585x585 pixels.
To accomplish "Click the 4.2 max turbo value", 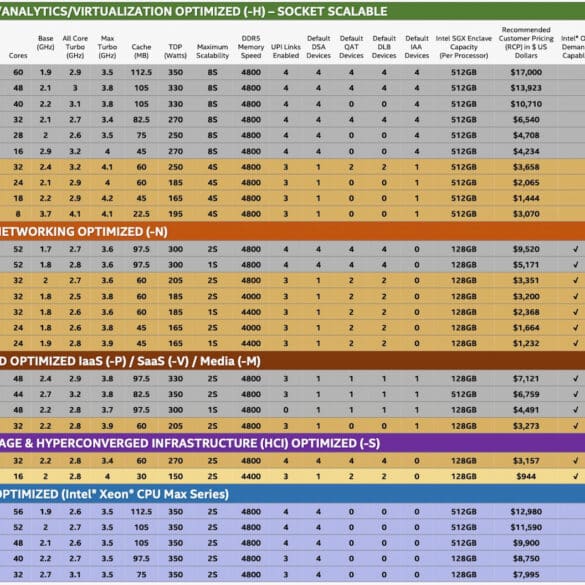I will click(107, 198).
